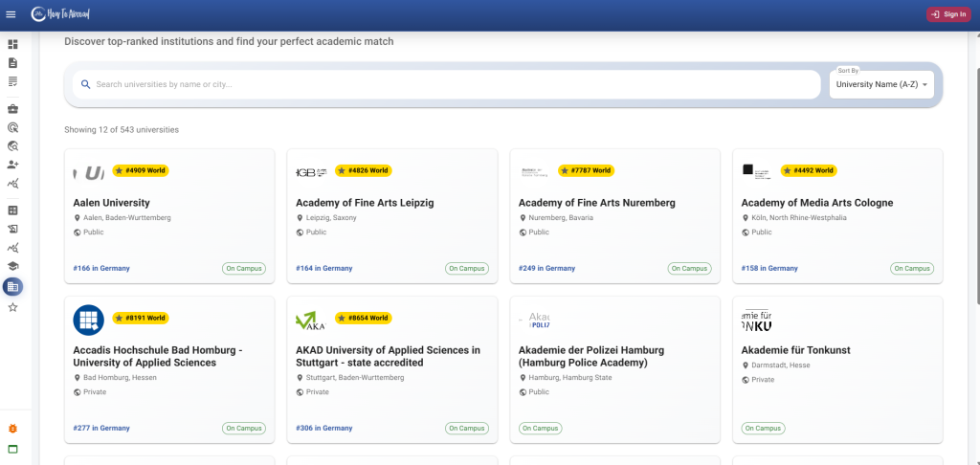Click the #4826 World rank badge

pyautogui.click(x=363, y=170)
